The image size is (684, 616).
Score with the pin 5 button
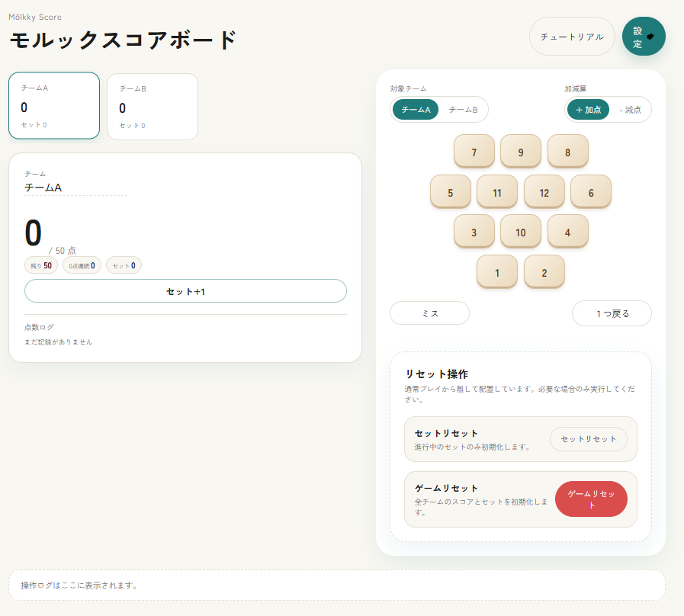coord(451,191)
